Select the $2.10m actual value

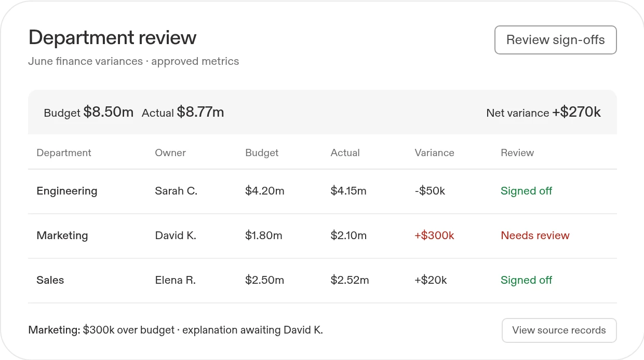click(x=348, y=236)
